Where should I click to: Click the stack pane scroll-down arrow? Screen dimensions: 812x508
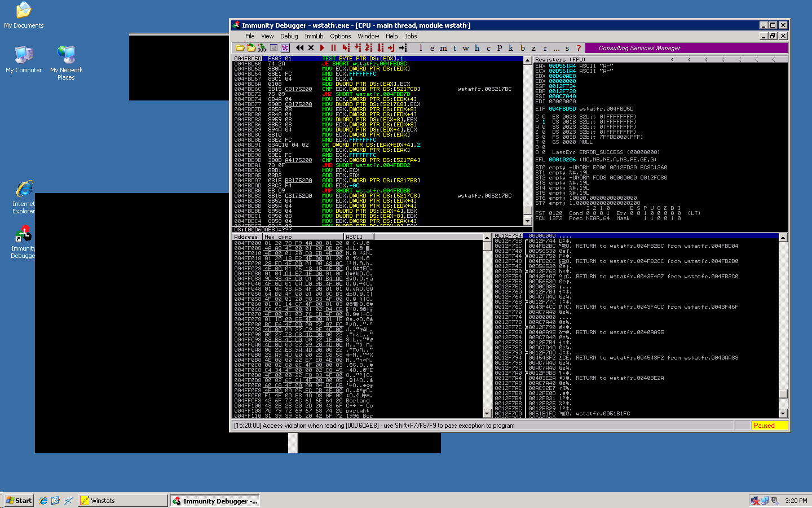coord(783,414)
